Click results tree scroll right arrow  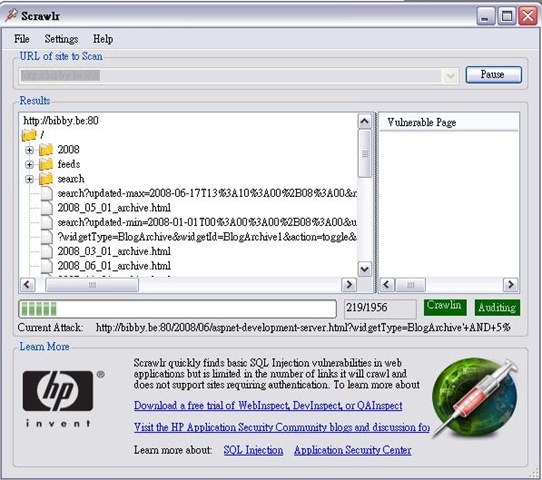point(349,285)
